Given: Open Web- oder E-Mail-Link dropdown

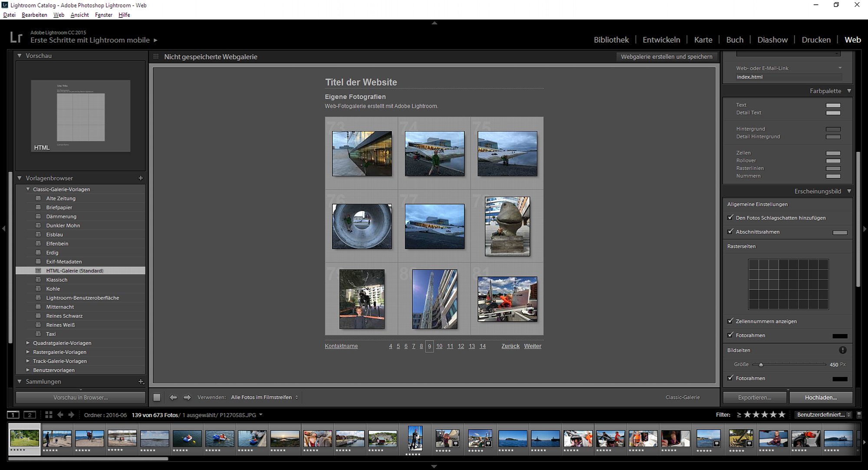Looking at the screenshot, I should [x=840, y=68].
